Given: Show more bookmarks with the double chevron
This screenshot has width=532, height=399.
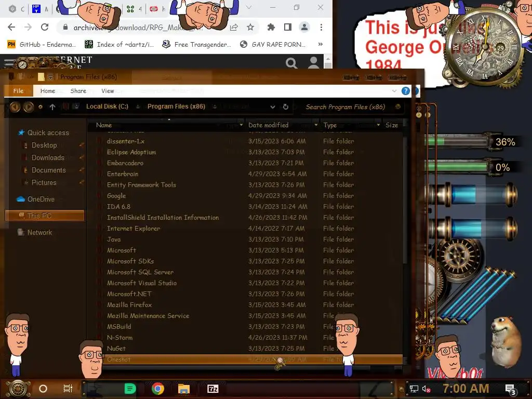Looking at the screenshot, I should [x=320, y=45].
